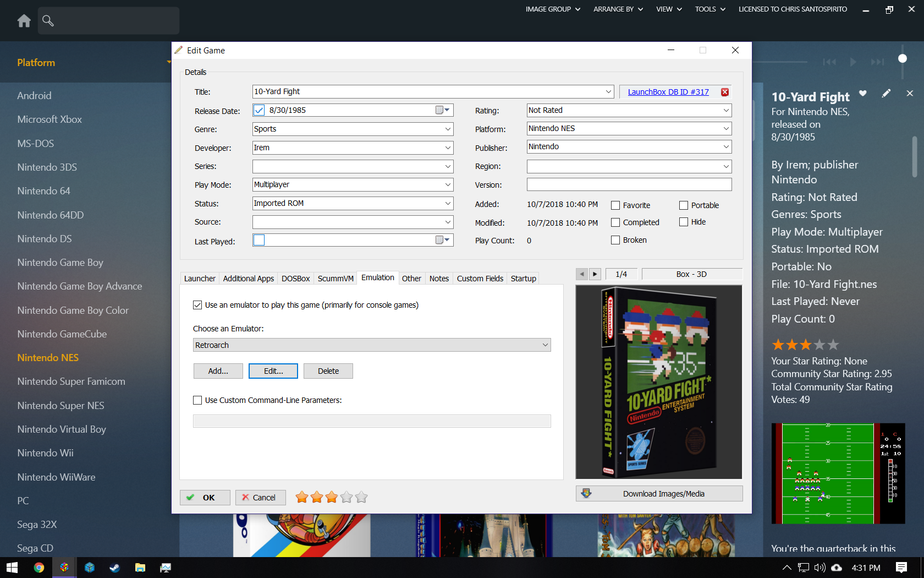Screen dimensions: 924x578
Task: Open the Image Group menu
Action: 553,9
